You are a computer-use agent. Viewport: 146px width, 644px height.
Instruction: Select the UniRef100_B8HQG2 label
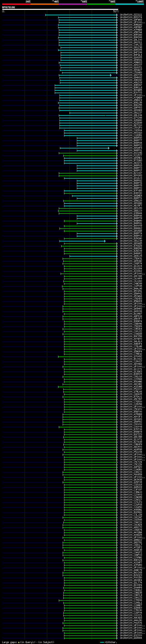(x=131, y=228)
